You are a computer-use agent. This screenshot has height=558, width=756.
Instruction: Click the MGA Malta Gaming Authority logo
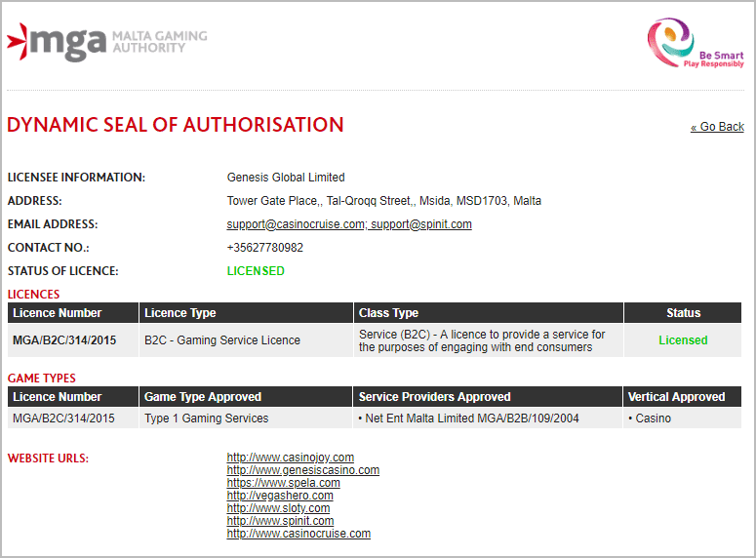click(107, 43)
